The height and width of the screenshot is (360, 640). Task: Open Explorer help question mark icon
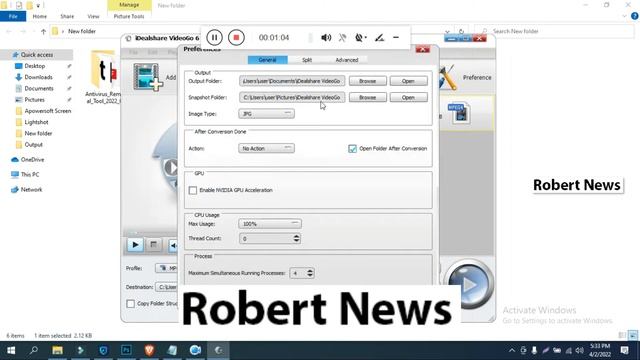634,16
